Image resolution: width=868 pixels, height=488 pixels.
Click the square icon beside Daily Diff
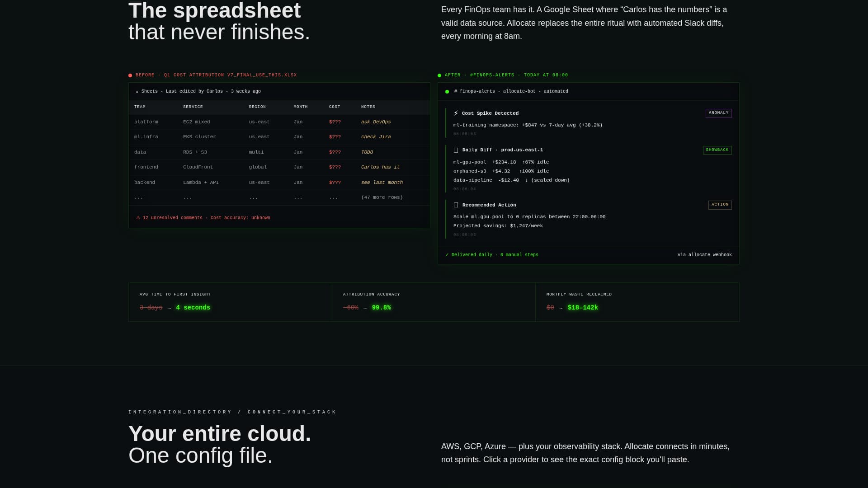[x=456, y=150]
